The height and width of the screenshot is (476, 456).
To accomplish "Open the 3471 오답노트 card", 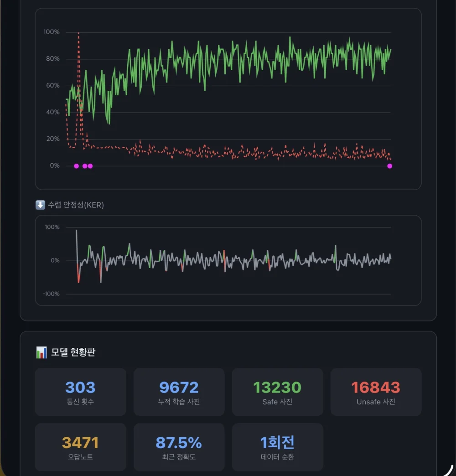I will (80, 447).
